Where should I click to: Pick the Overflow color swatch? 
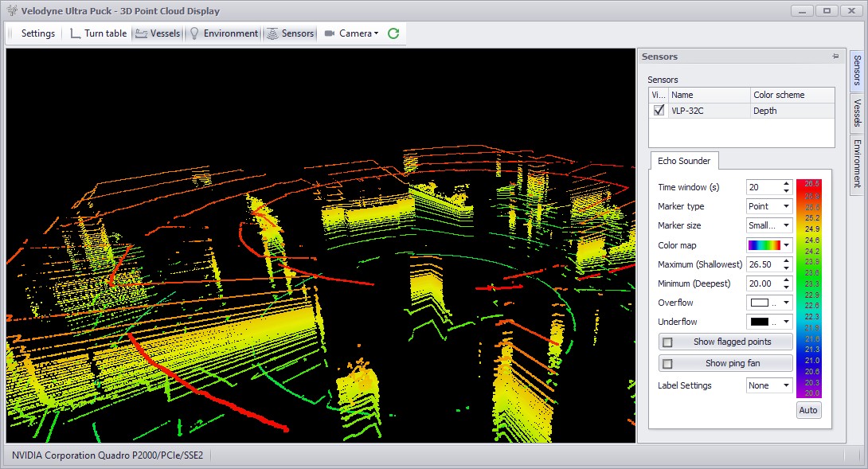coord(761,303)
